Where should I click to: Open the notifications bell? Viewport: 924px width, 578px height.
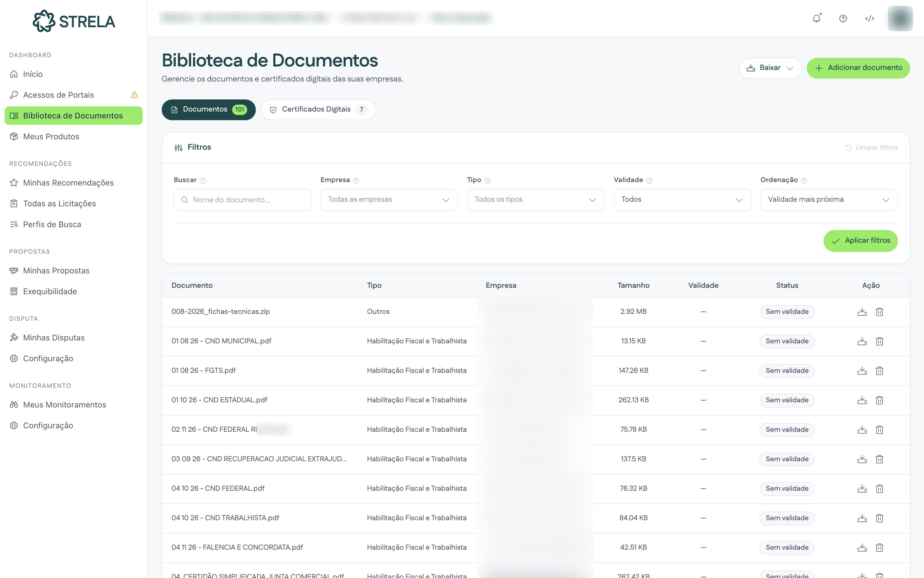tap(816, 18)
